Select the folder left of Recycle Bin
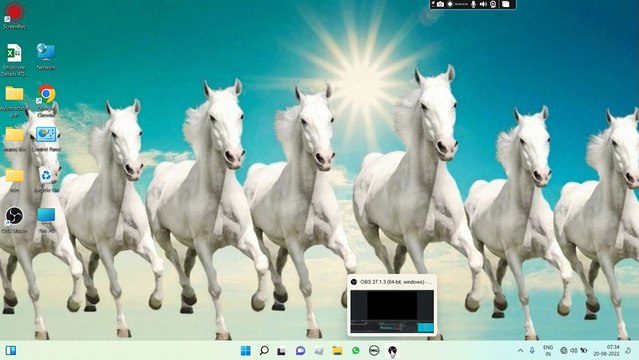The height and width of the screenshot is (360, 639). (14, 179)
